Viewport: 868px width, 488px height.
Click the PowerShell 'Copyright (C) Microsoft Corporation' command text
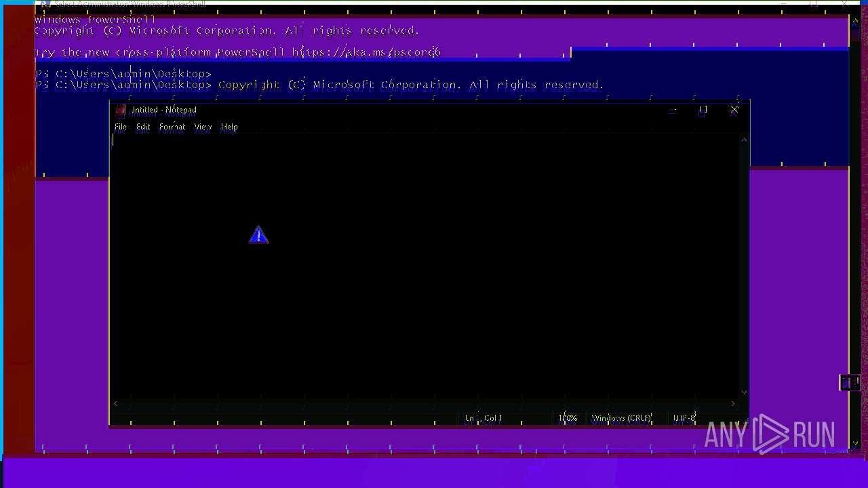pos(411,85)
